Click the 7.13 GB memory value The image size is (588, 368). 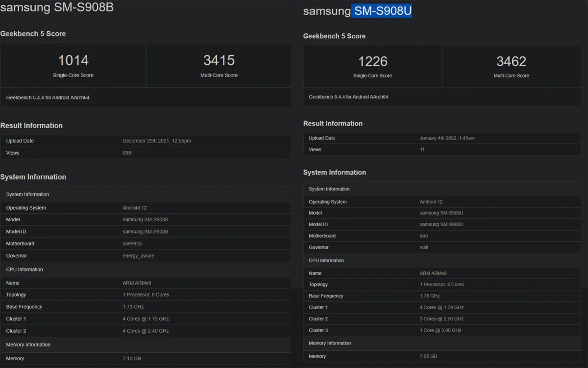pos(132,358)
